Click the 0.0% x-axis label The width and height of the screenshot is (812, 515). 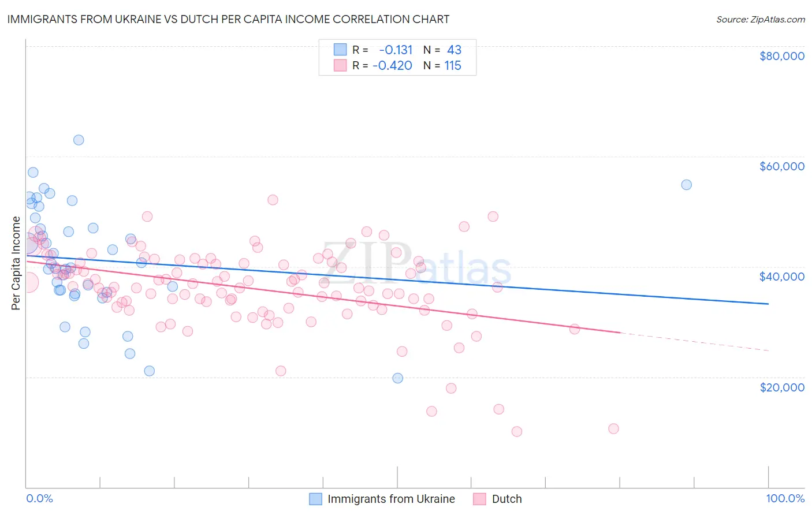point(39,498)
